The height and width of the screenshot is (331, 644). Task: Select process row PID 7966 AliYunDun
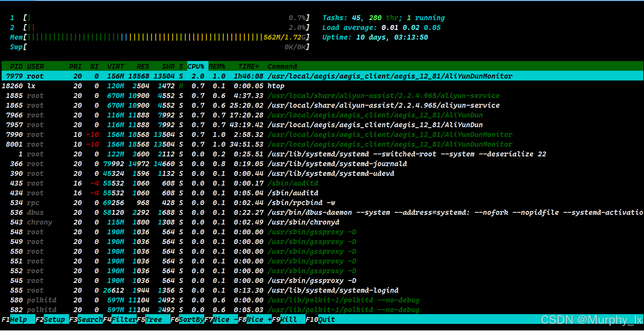click(x=322, y=115)
